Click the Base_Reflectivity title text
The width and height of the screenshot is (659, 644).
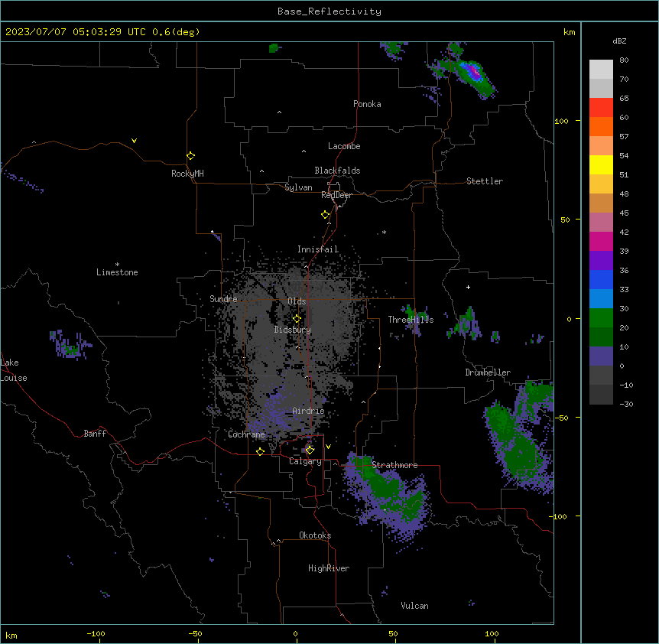pos(329,11)
